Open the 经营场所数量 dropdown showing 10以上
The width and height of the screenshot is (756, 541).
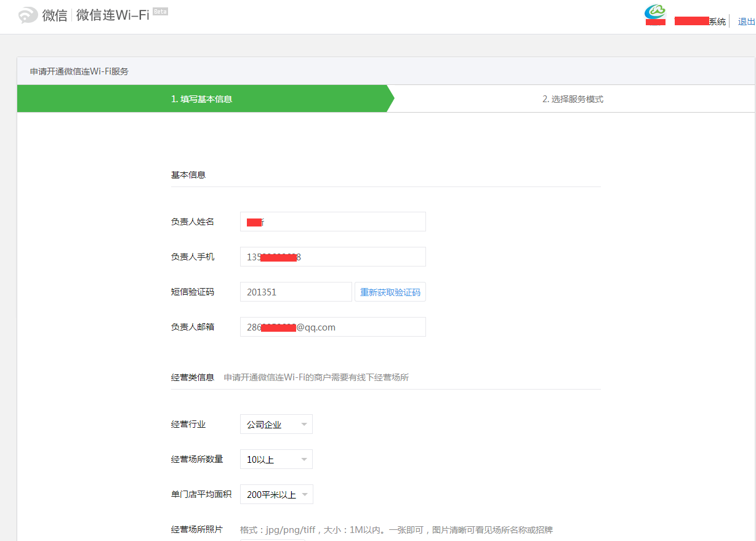[276, 459]
